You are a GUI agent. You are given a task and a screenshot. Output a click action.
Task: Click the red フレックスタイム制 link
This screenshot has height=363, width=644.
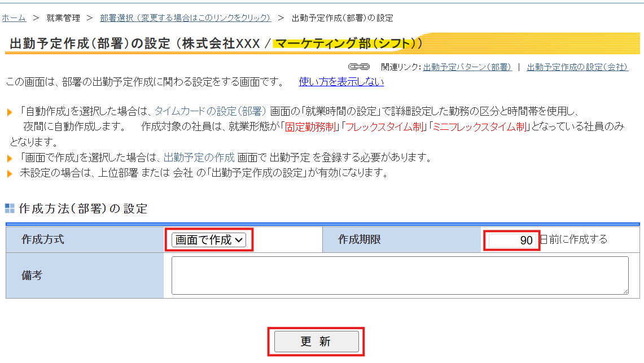(384, 127)
